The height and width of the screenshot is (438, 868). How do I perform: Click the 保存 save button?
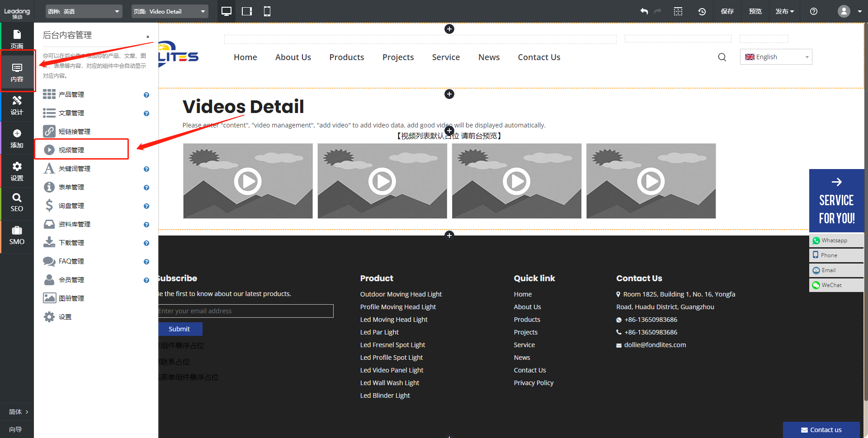pyautogui.click(x=727, y=11)
